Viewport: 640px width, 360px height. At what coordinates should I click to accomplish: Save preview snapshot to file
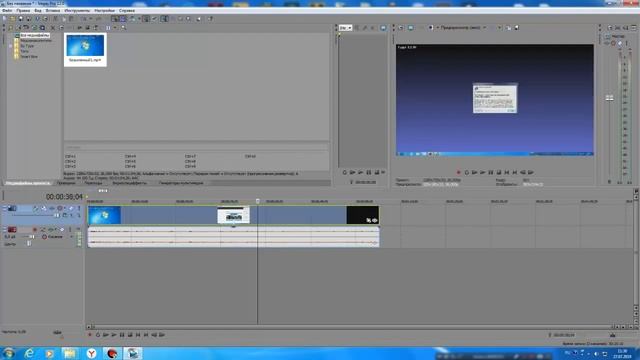click(x=516, y=28)
